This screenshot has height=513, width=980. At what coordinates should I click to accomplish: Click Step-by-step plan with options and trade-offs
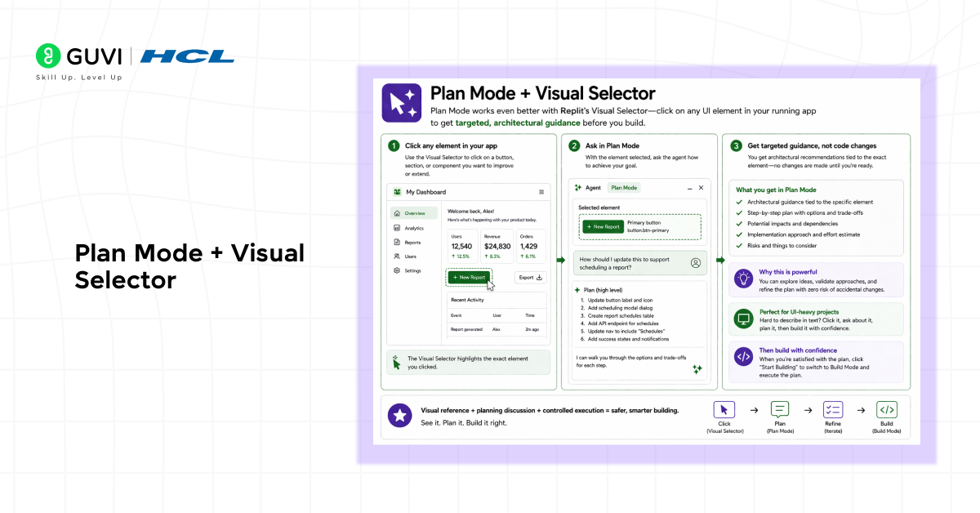coord(804,212)
